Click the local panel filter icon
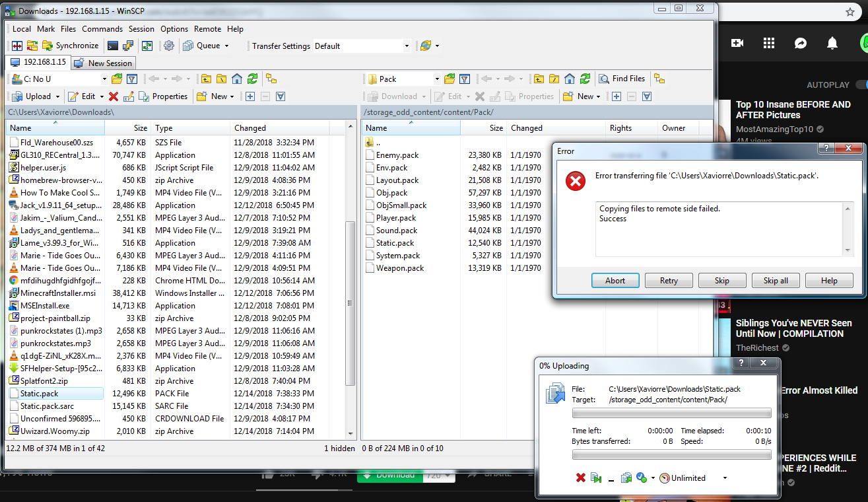 pos(132,79)
